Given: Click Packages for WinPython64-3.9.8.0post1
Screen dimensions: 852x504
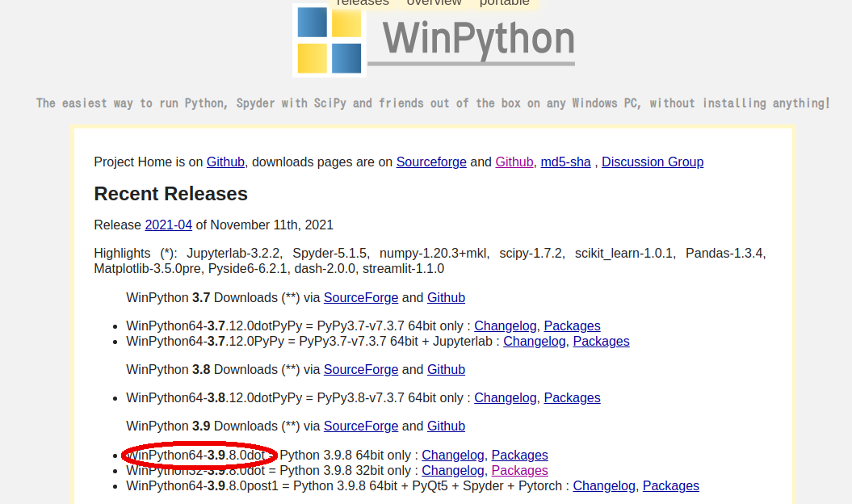Looking at the screenshot, I should coord(670,485).
